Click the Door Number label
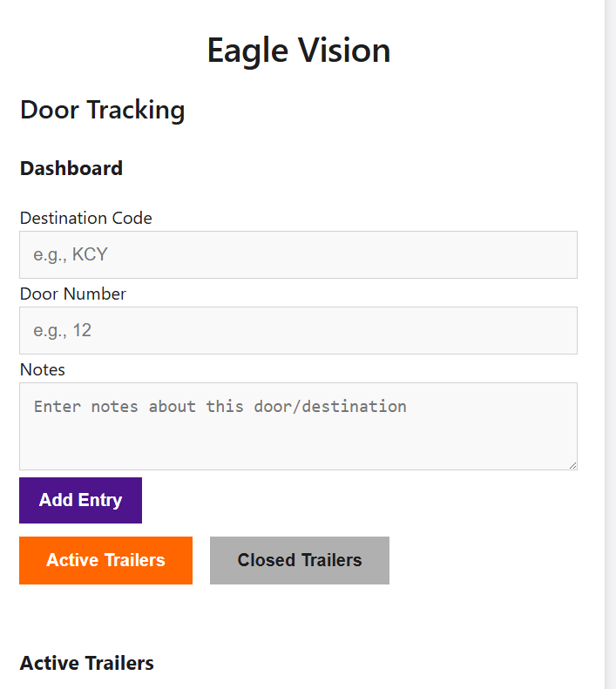Screen dimensions: 616x689 (x=73, y=294)
